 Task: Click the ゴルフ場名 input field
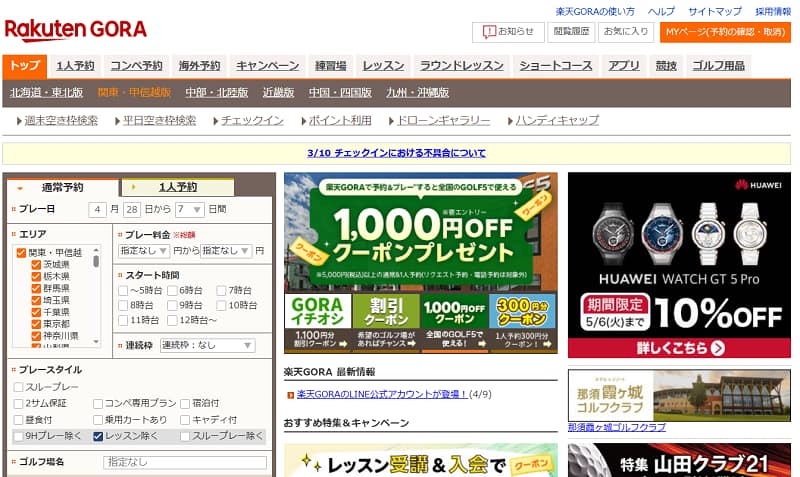[185, 462]
